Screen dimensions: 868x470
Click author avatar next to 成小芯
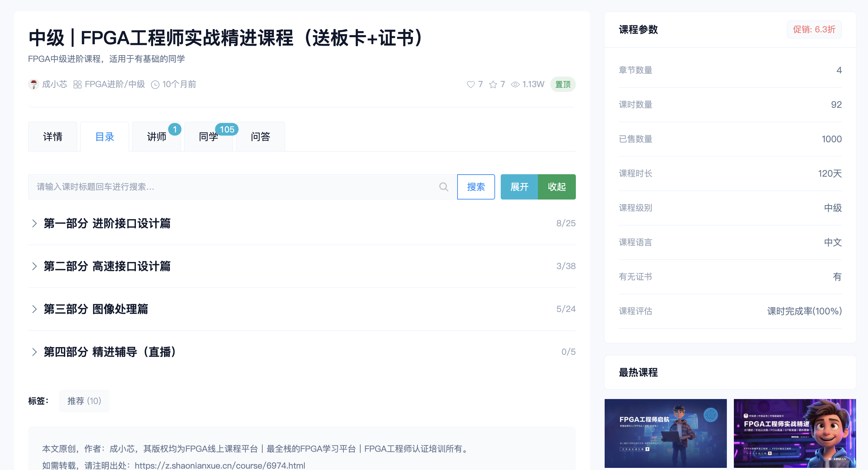point(34,84)
